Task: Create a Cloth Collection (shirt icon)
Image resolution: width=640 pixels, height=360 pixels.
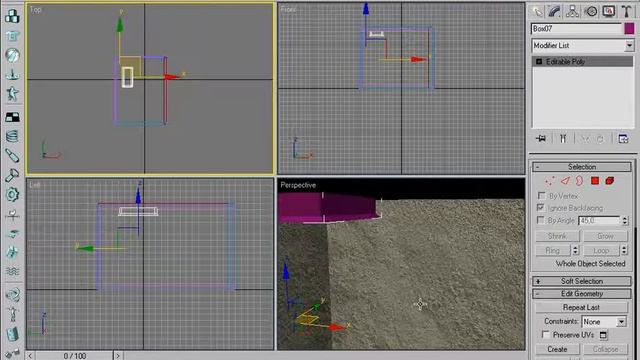Action: click(12, 36)
